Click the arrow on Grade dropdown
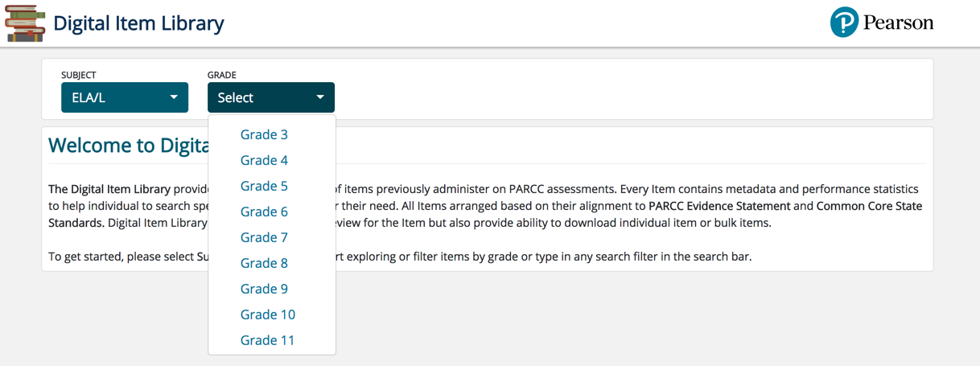The width and height of the screenshot is (980, 366). (320, 97)
